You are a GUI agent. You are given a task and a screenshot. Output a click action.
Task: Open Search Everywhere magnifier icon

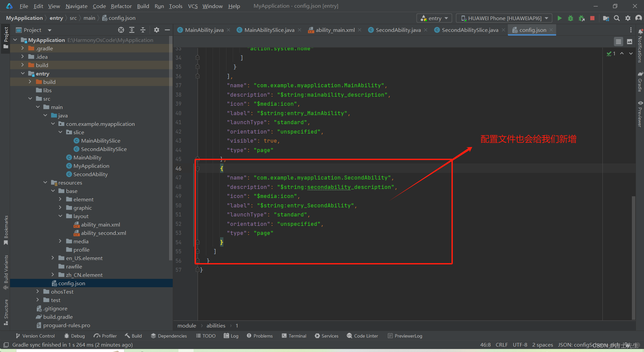(x=616, y=18)
